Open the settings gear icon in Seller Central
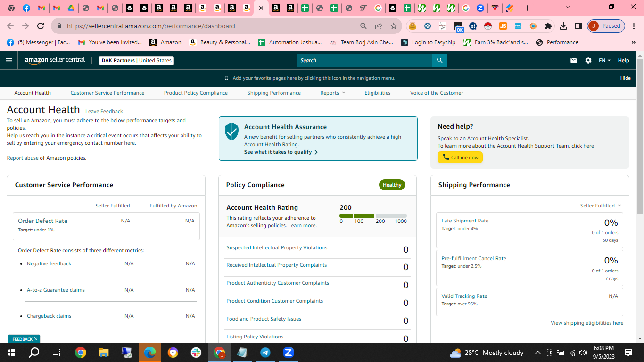 click(x=588, y=60)
